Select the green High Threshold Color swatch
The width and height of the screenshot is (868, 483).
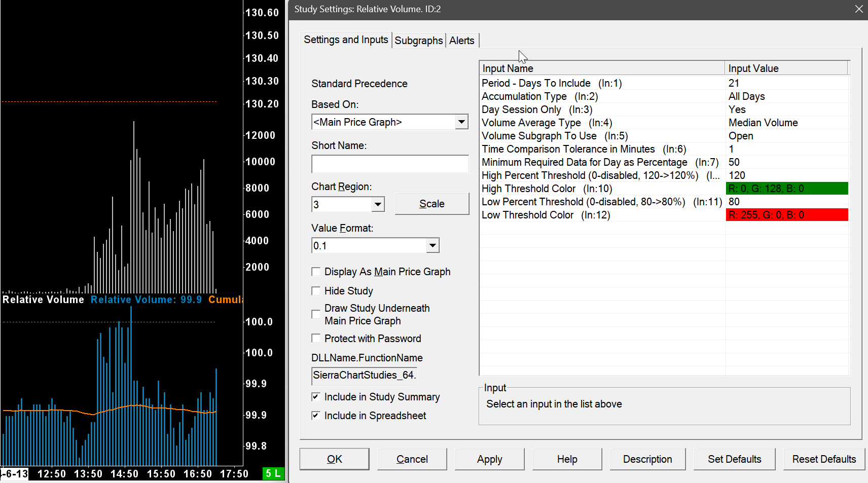[786, 189]
